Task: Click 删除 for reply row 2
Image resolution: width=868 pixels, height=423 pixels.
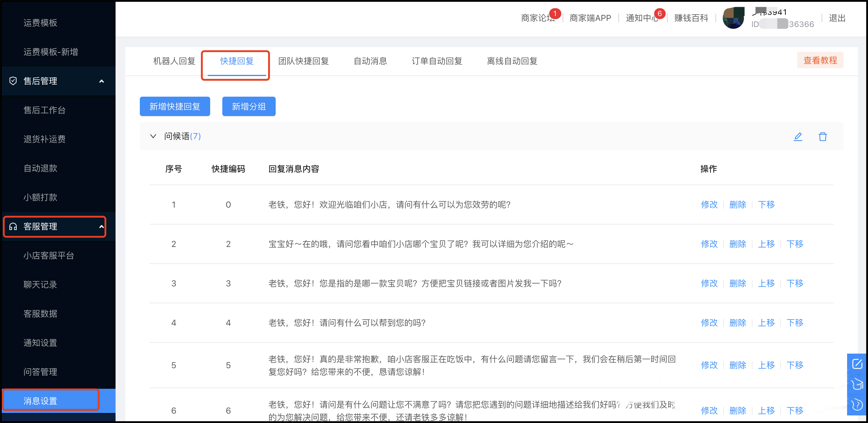Action: [738, 244]
